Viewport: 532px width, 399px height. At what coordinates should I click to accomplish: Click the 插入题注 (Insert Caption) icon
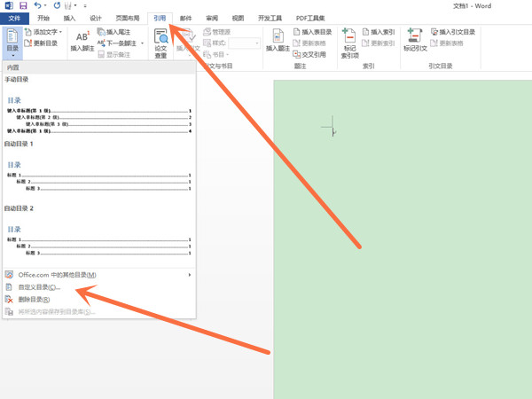[x=278, y=41]
